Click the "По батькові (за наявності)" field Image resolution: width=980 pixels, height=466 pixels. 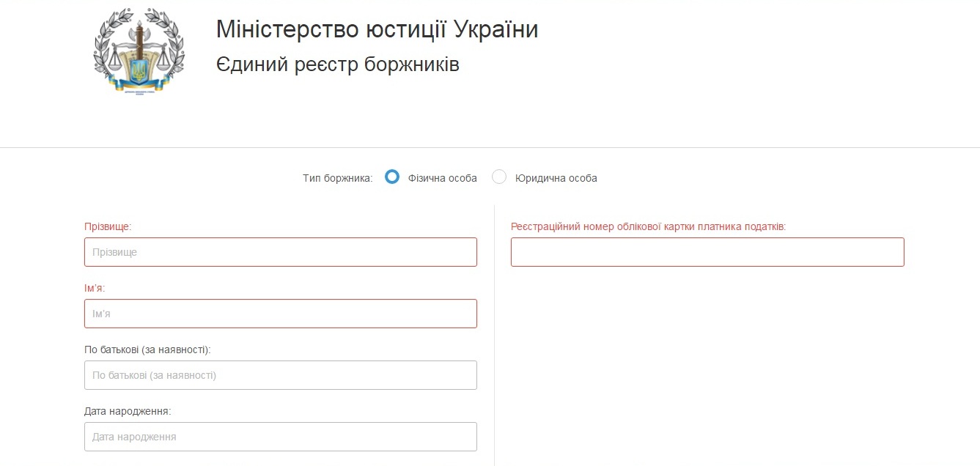(281, 374)
